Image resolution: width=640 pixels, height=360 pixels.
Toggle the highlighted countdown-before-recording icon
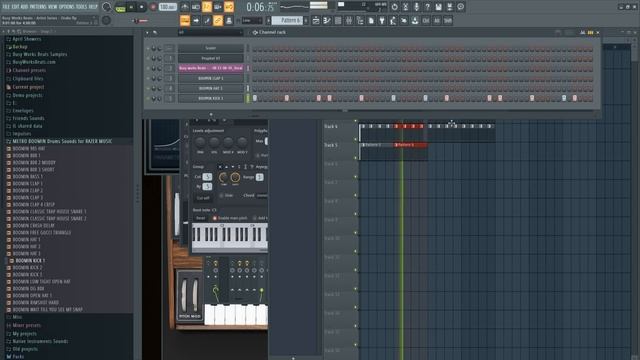[x=207, y=7]
